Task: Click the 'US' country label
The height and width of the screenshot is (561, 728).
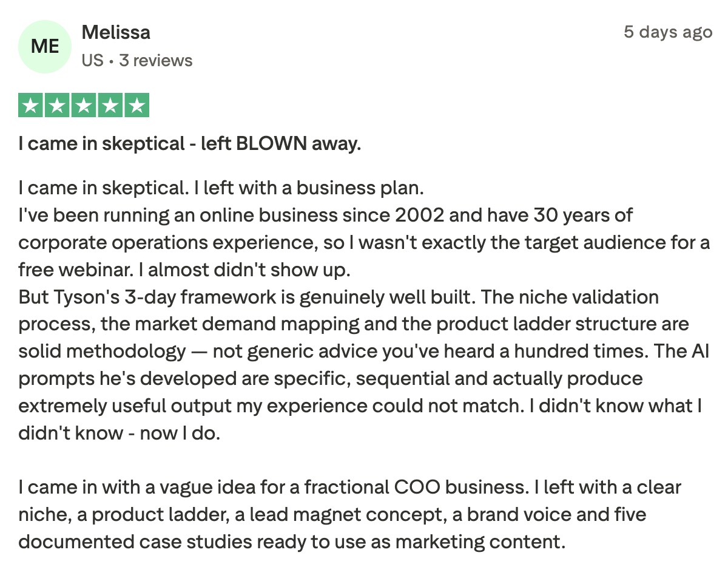Action: coord(93,61)
